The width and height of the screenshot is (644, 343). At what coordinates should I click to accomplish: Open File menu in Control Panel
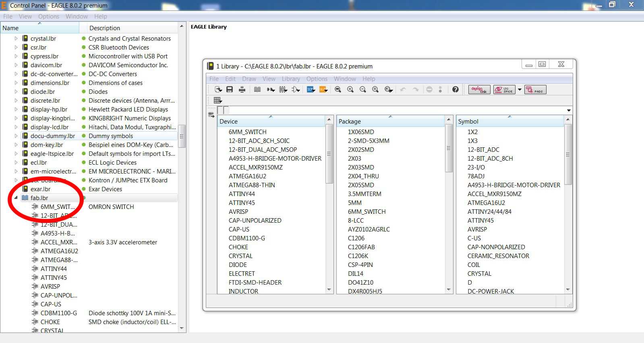coord(8,17)
